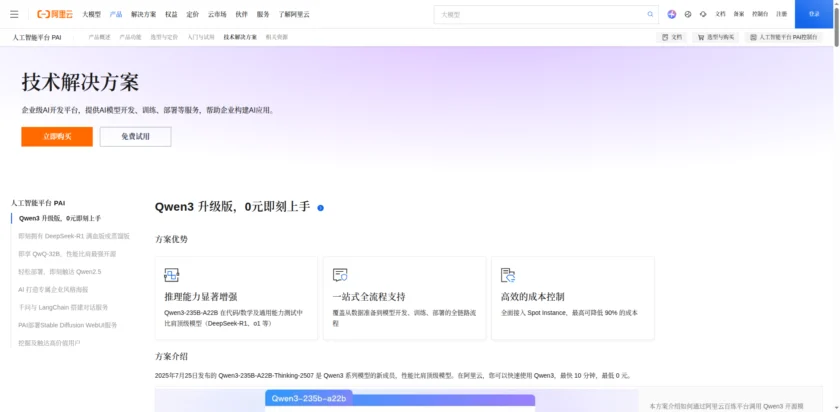Open 服务 in top navigation
This screenshot has width=840, height=412.
pos(263,14)
